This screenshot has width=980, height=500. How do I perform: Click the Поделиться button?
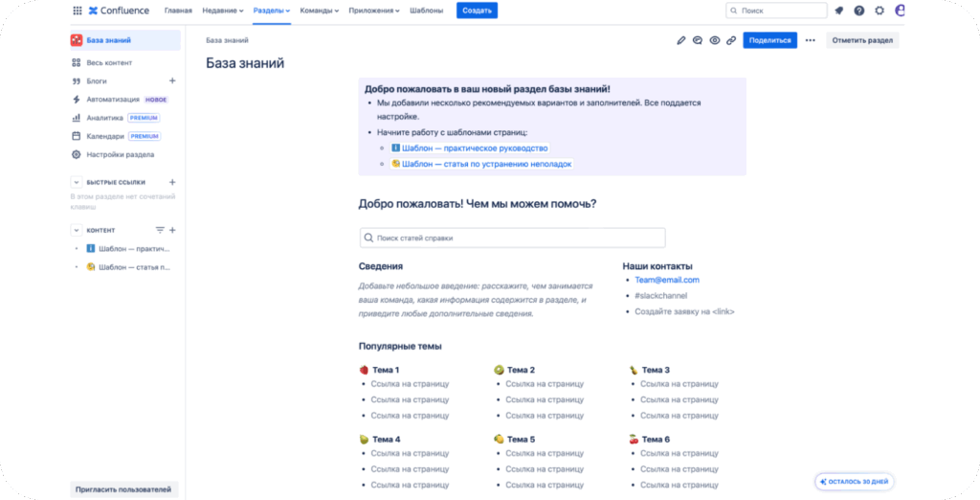click(769, 40)
